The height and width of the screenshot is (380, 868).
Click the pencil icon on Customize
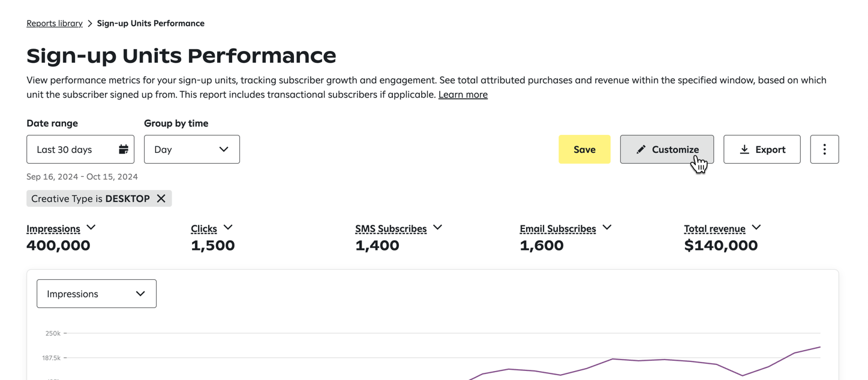[x=641, y=149]
